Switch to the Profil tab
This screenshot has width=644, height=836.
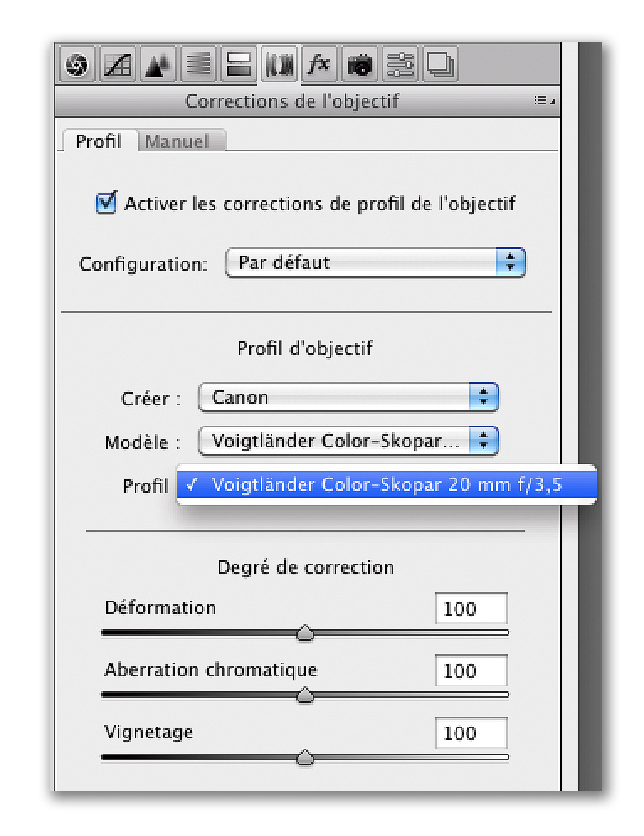[x=99, y=141]
